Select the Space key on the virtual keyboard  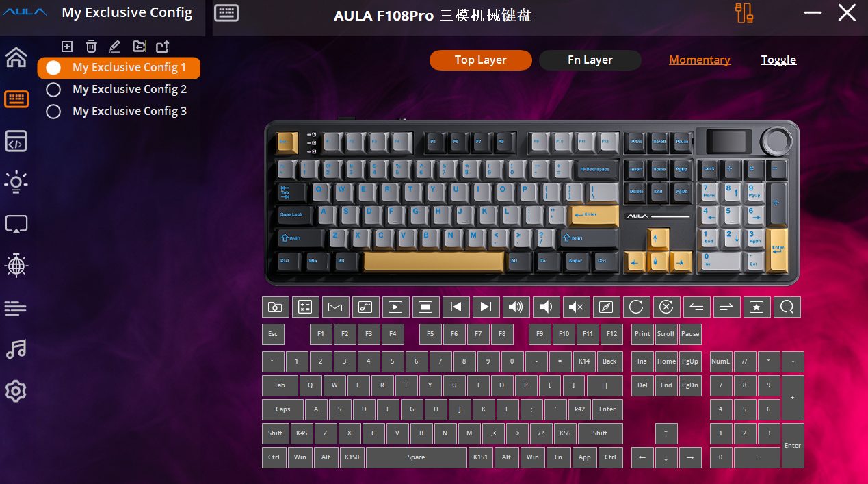pyautogui.click(x=416, y=457)
